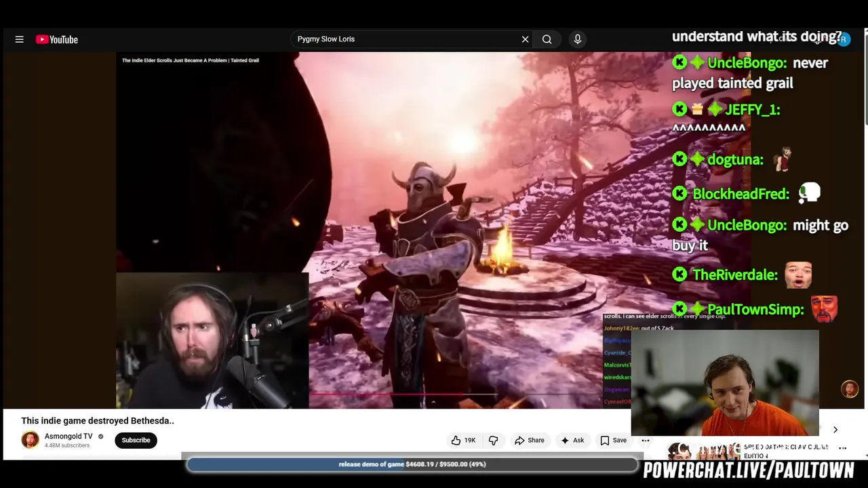Viewport: 868px width, 488px height.
Task: Click UncleBongo's 'never played tainted grail' username
Action: pos(747,63)
